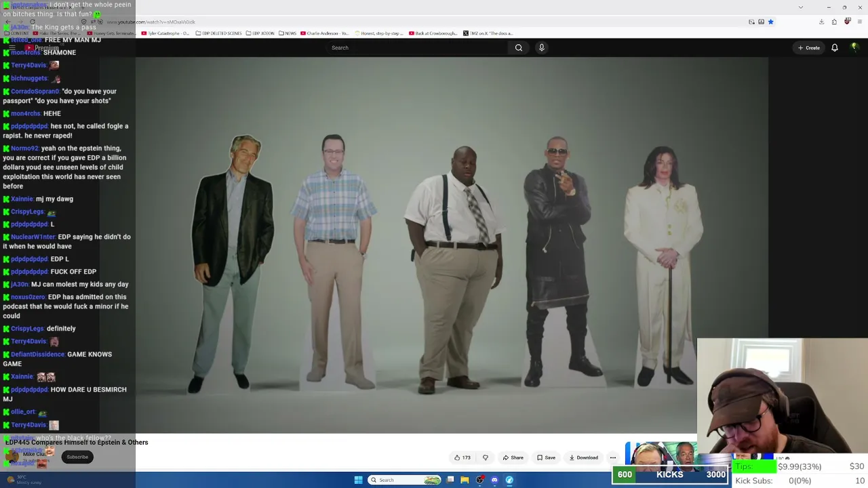The image size is (868, 488).
Task: Open File Explorer from the taskbar
Action: point(465,480)
